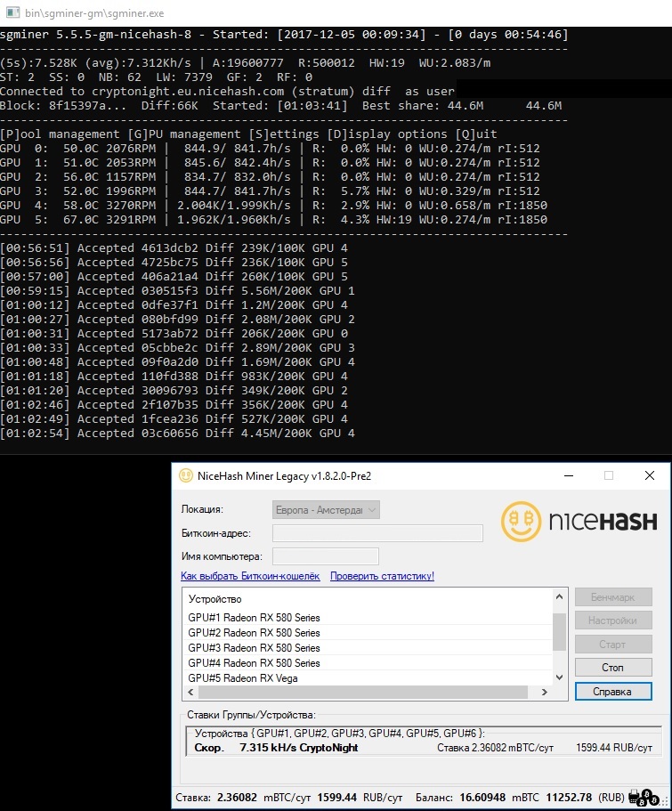The image size is (672, 811).
Task: Open help via the Справка button
Action: click(613, 692)
